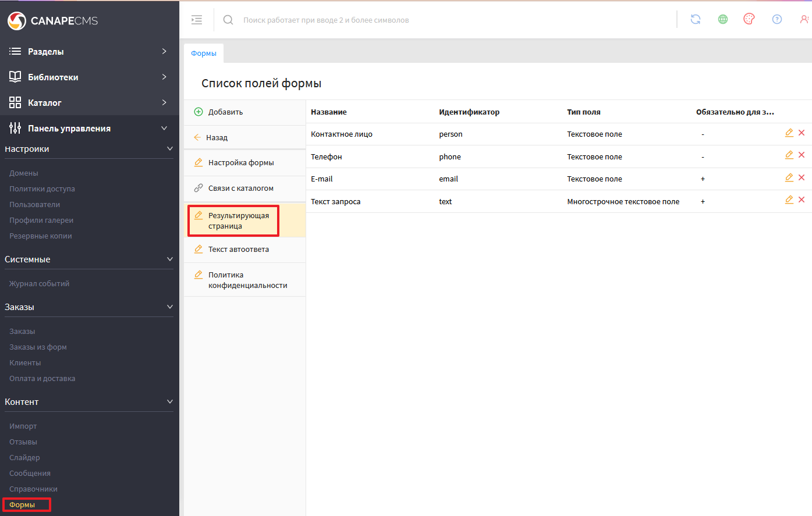Open the palette theme icon
The width and height of the screenshot is (812, 516).
(749, 19)
